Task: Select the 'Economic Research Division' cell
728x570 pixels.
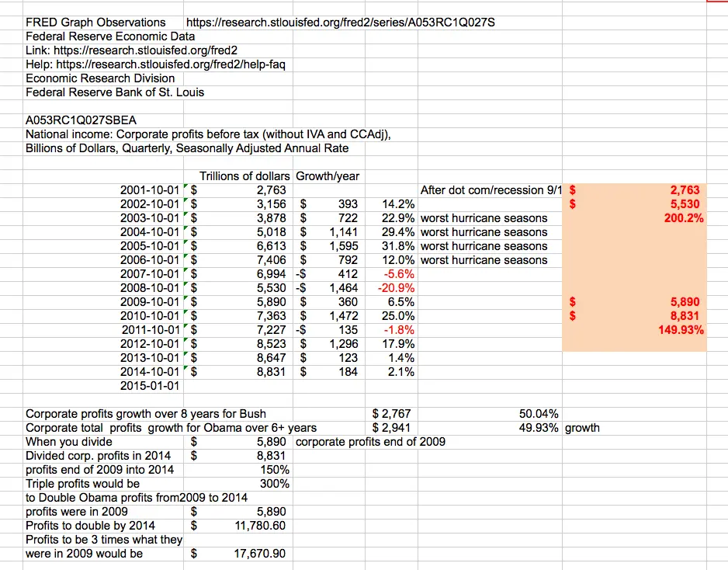Action: 100,78
